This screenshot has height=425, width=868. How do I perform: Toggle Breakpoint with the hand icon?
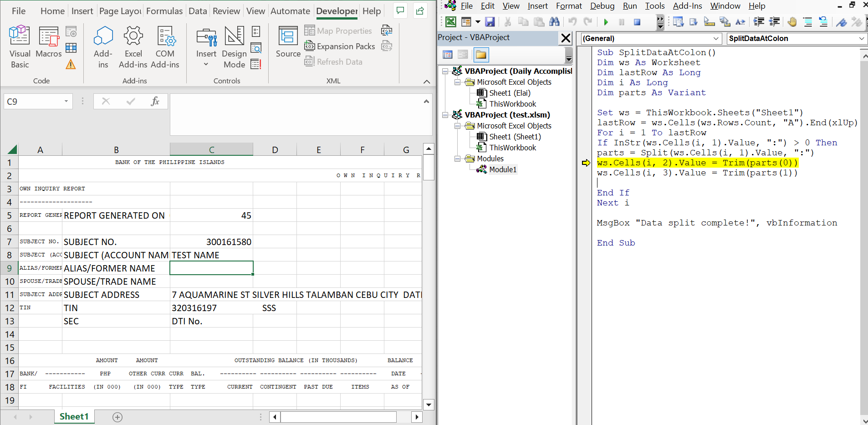pos(792,21)
